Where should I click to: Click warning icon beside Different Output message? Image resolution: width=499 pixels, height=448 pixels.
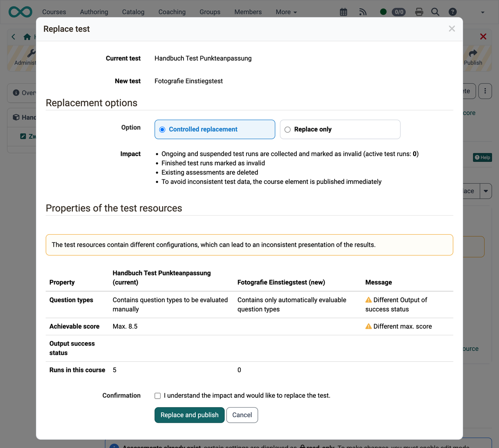coord(368,300)
